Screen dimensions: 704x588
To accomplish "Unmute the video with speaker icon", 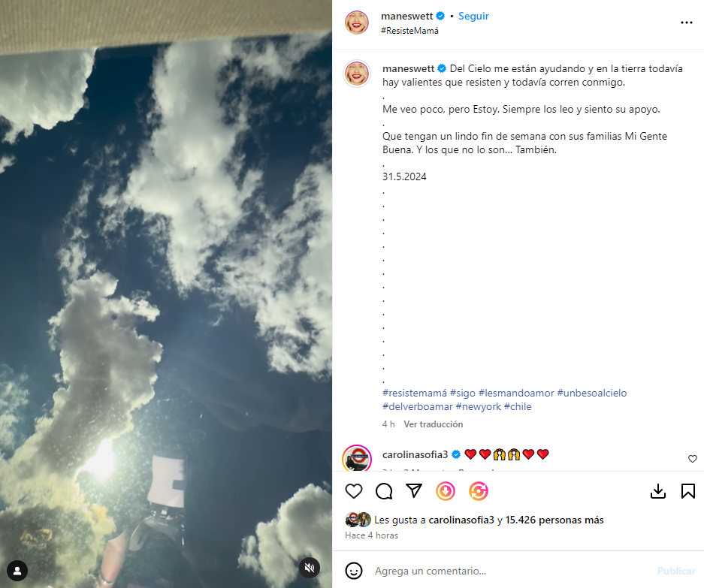I will pos(310,568).
